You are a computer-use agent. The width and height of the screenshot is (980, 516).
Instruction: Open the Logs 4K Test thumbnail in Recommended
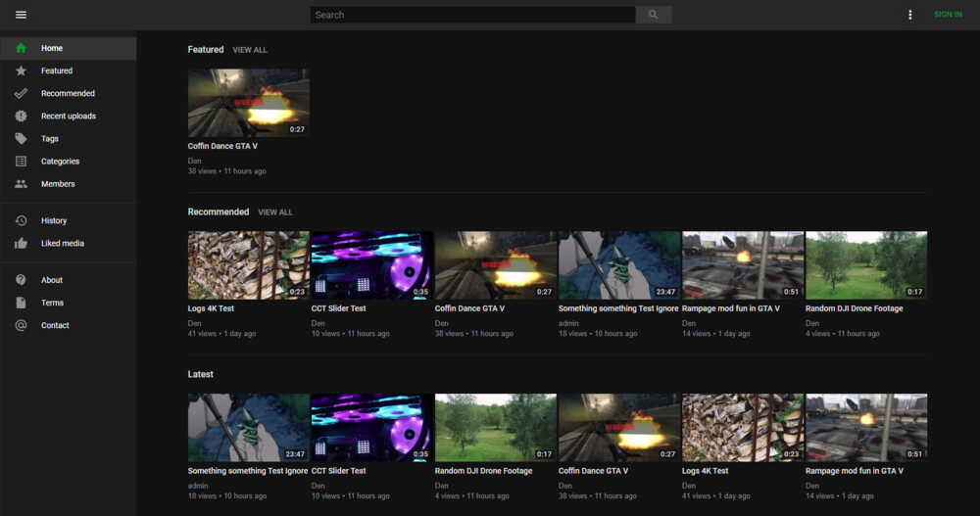point(248,265)
